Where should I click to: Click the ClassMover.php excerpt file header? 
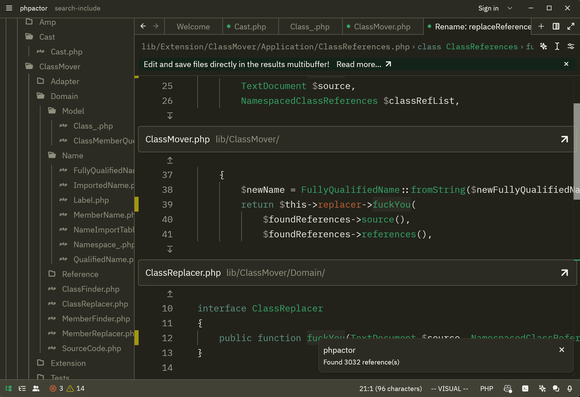point(357,139)
